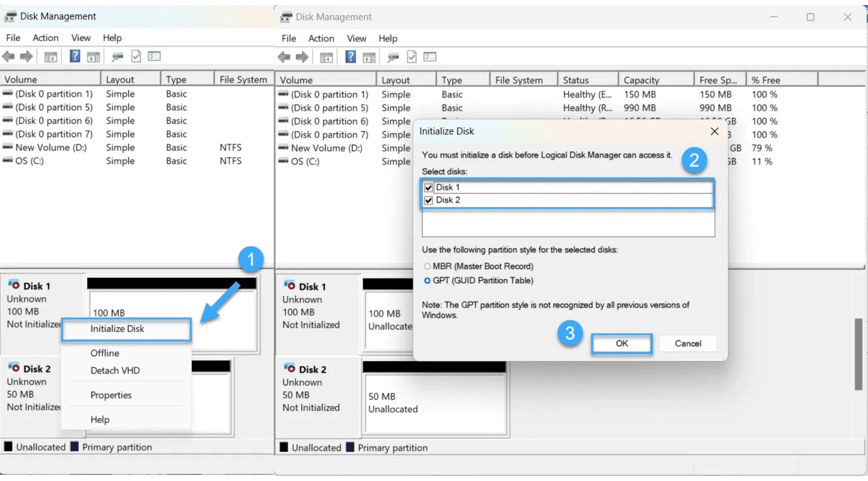Click list view icon in right window toolbar
Viewport: 868px width, 481px height.
[430, 57]
